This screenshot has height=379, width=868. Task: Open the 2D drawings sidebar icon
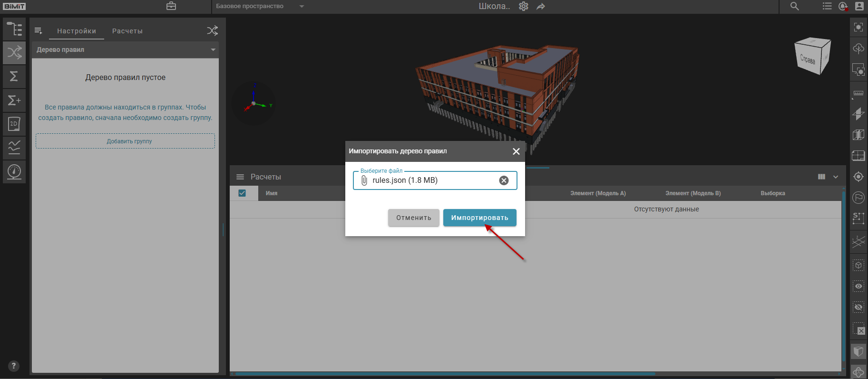point(14,124)
